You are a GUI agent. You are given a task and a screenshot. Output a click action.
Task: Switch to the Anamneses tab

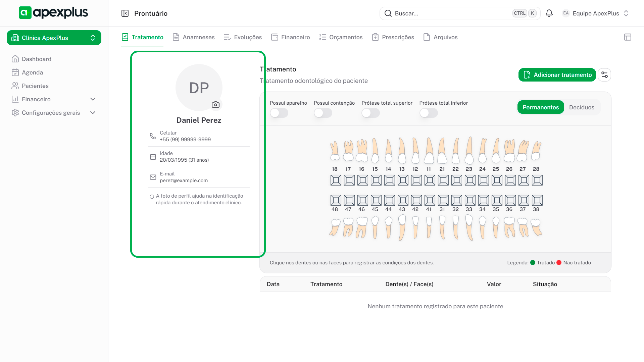click(x=194, y=37)
